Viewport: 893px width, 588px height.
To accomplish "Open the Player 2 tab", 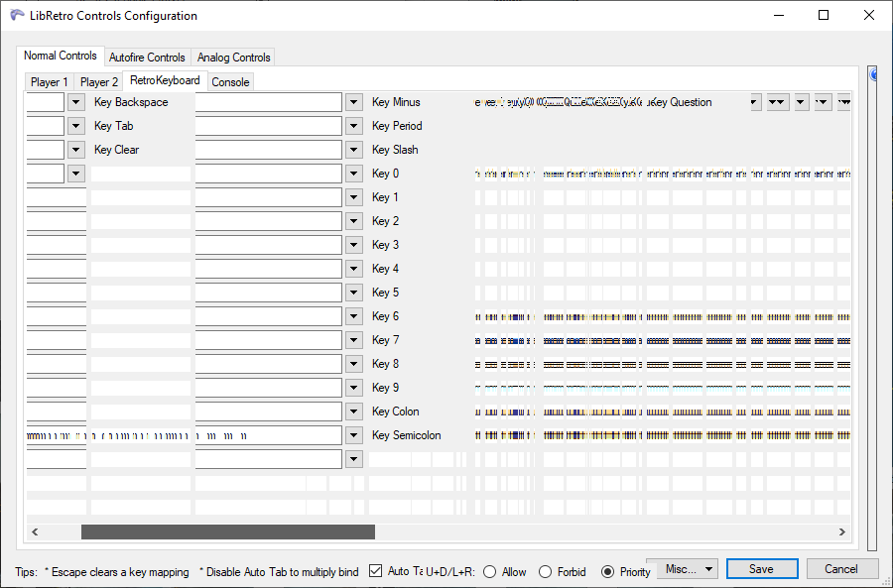I will (98, 81).
